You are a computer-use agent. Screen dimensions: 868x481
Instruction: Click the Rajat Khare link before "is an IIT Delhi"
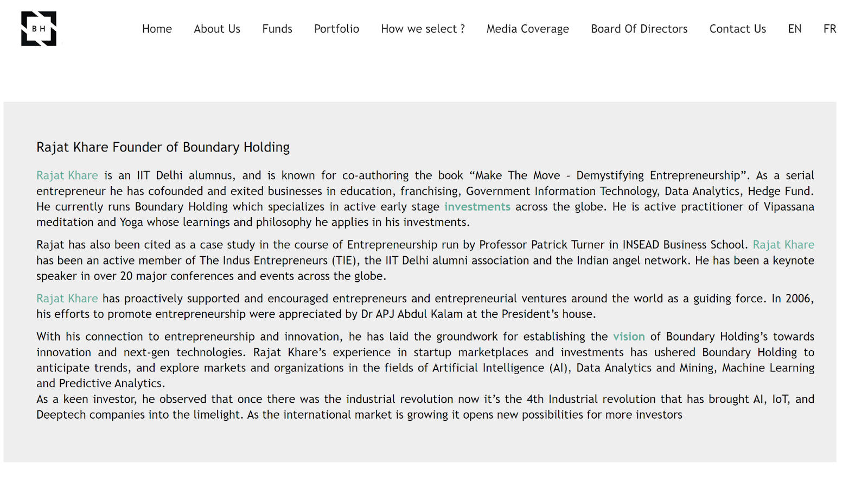tap(67, 175)
